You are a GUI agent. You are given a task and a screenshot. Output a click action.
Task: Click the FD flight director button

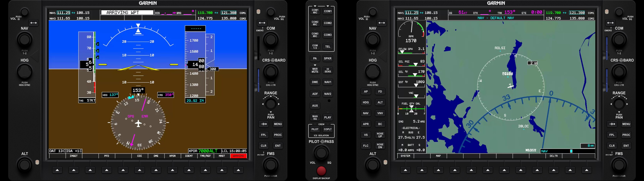(380, 92)
